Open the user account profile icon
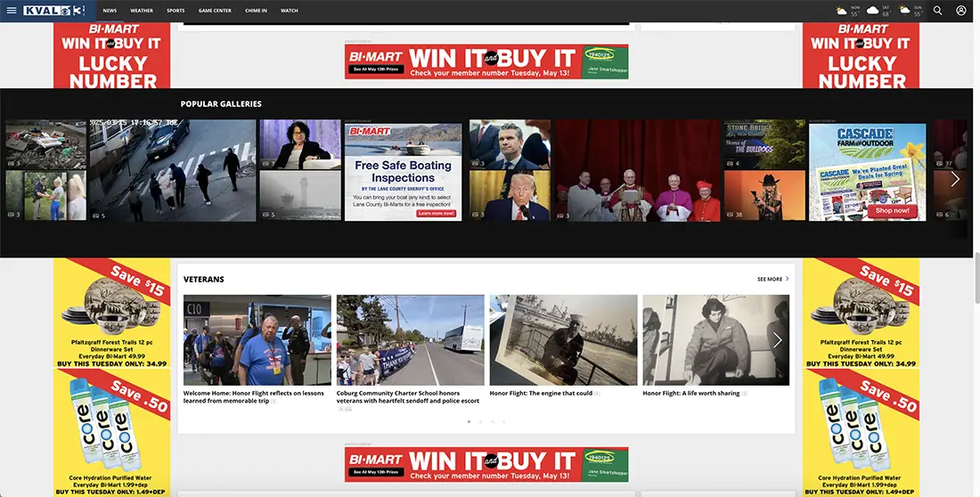This screenshot has height=497, width=980. point(961,11)
